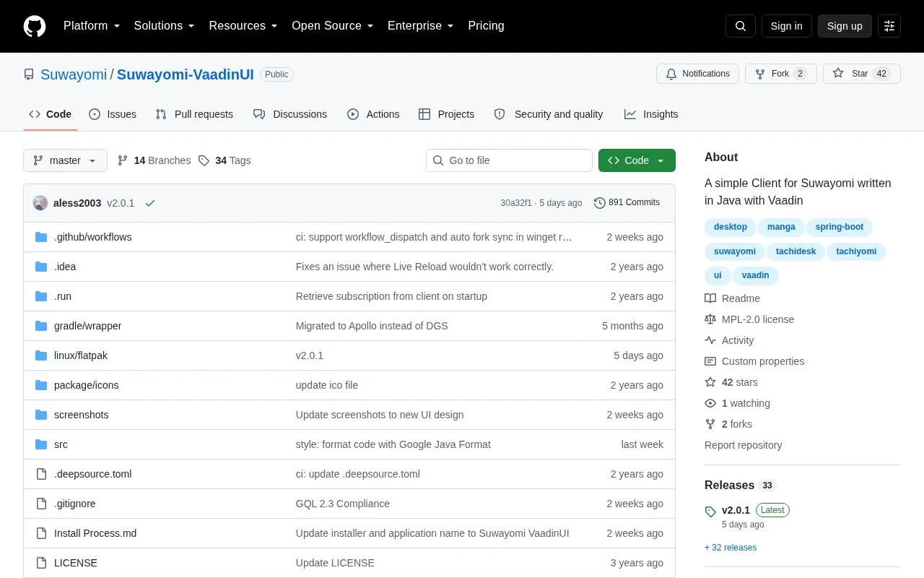The height and width of the screenshot is (578, 924).
Task: Open the Actions tab
Action: click(x=373, y=114)
